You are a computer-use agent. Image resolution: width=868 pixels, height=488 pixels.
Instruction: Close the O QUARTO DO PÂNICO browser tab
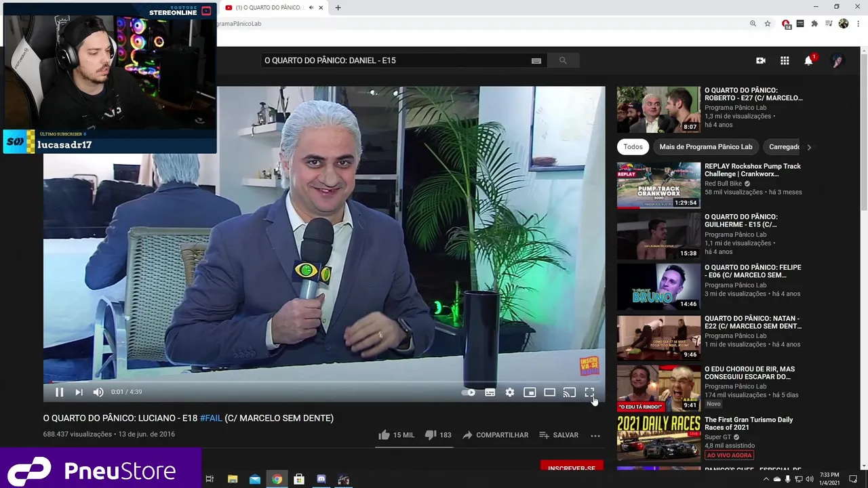tap(321, 7)
